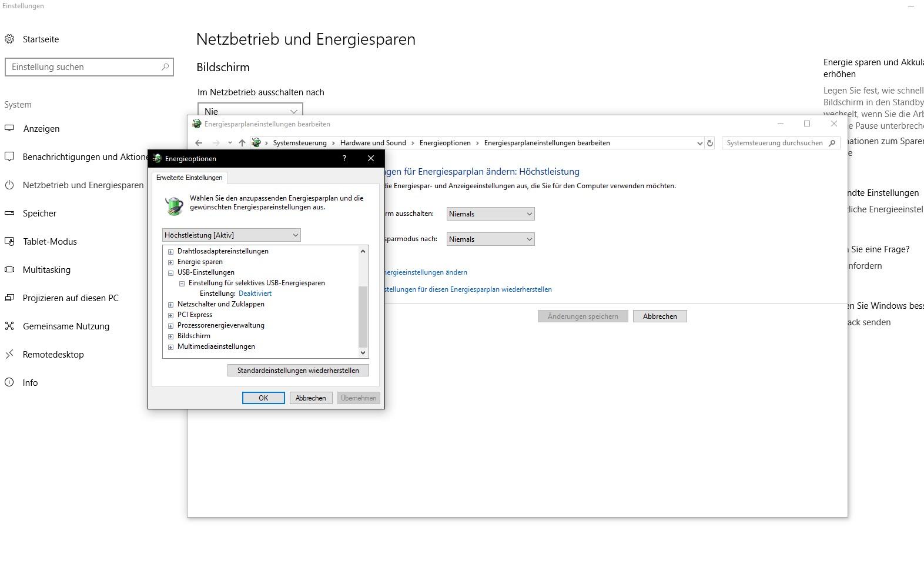The image size is (924, 567).
Task: Click the help question mark in Energieoptionen
Action: (x=344, y=158)
